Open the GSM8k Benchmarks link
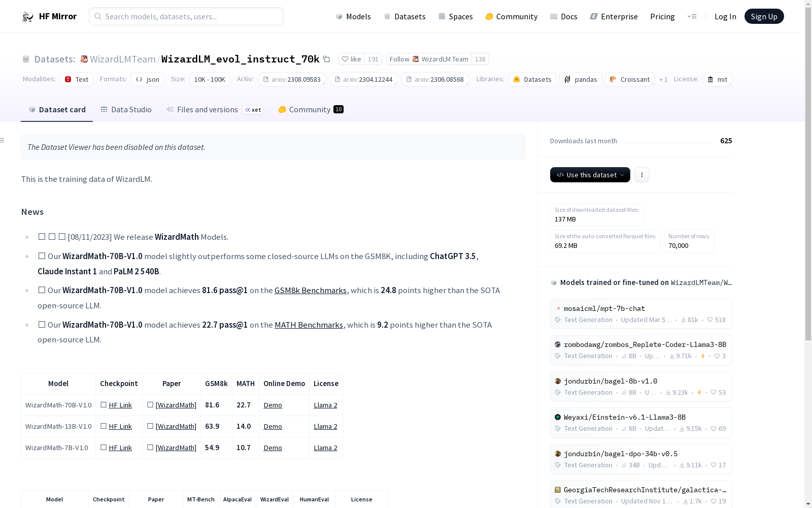 pos(311,290)
